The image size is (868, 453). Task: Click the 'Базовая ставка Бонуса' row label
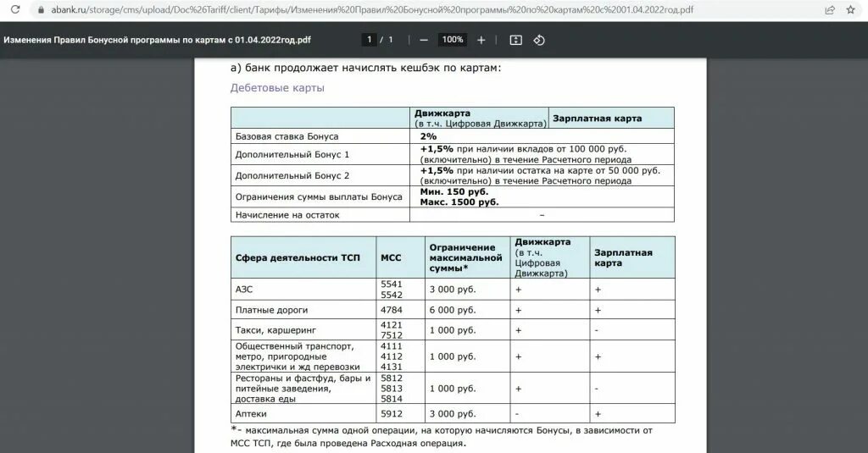[287, 136]
